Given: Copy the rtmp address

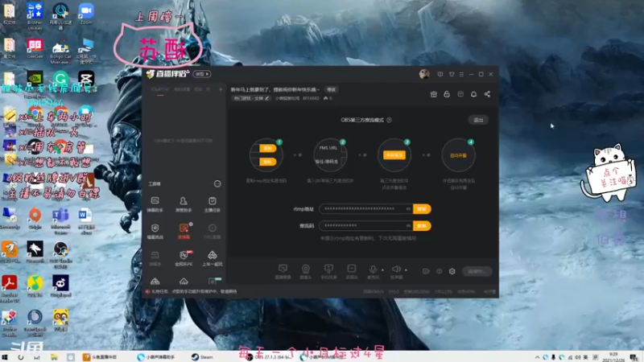Looking at the screenshot, I should click(422, 209).
